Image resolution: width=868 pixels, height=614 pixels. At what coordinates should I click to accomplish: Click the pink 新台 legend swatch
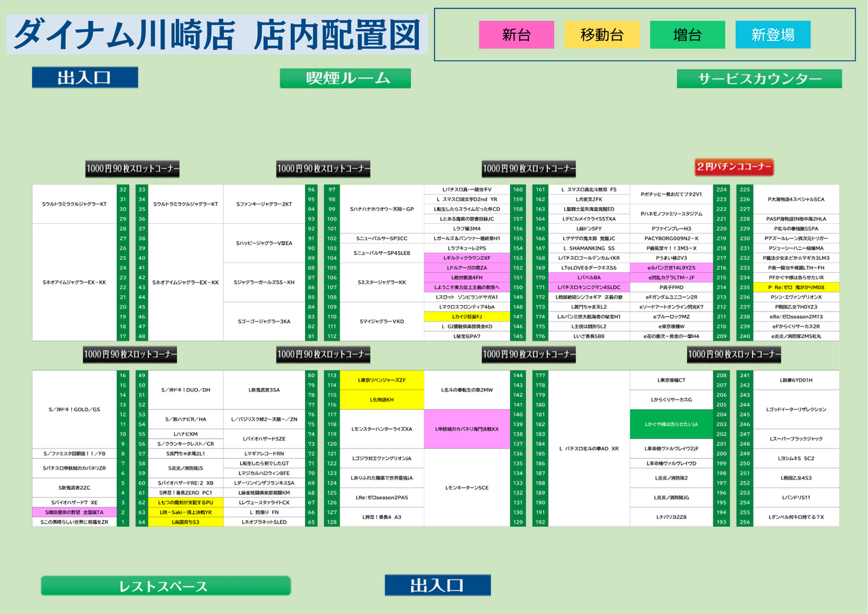tap(516, 35)
